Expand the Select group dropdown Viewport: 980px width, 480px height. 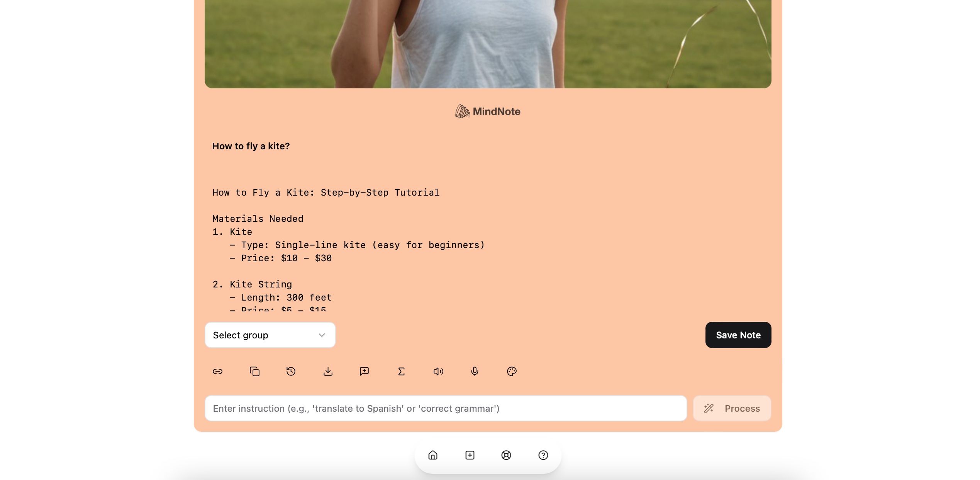[x=270, y=335]
